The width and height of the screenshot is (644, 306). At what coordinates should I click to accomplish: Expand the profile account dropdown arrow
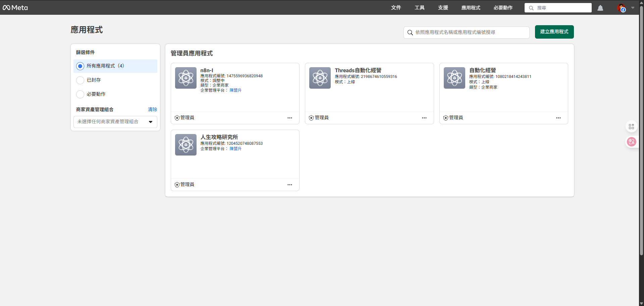coord(633,8)
